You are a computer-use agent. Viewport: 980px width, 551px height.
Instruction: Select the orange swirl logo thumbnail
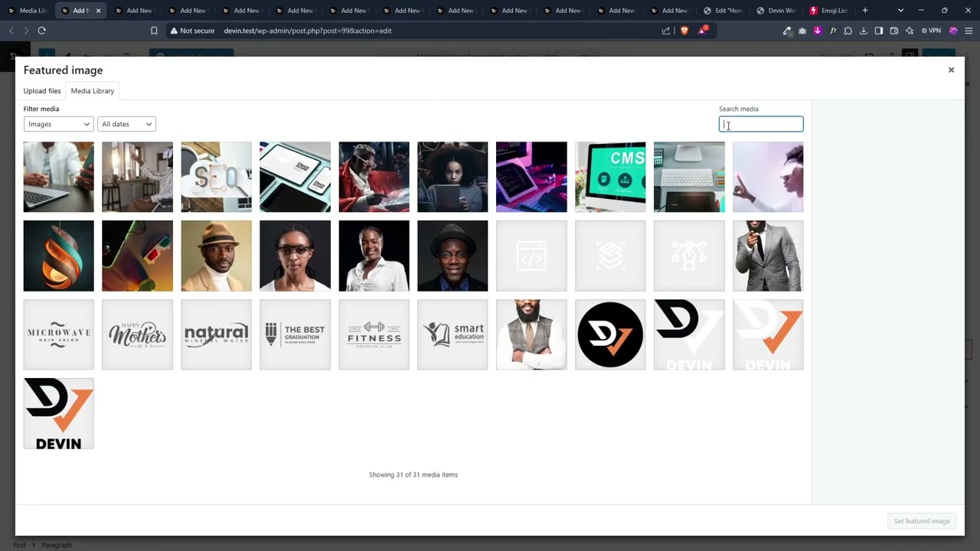58,256
